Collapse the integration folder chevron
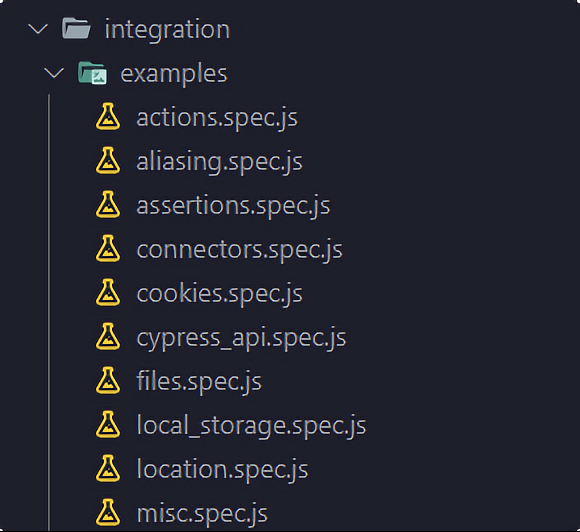 click(38, 29)
